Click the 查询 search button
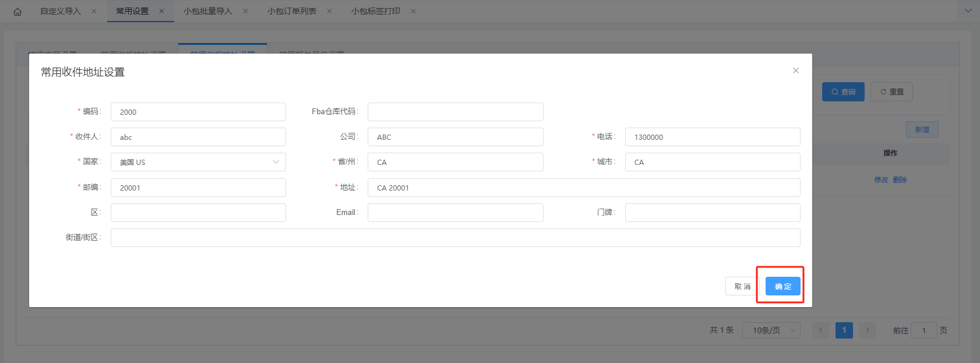This screenshot has height=363, width=980. [842, 92]
